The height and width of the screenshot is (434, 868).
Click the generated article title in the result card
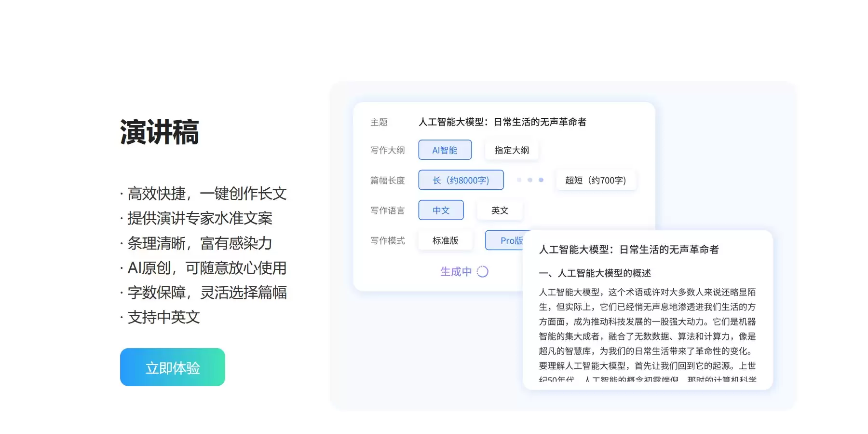628,250
